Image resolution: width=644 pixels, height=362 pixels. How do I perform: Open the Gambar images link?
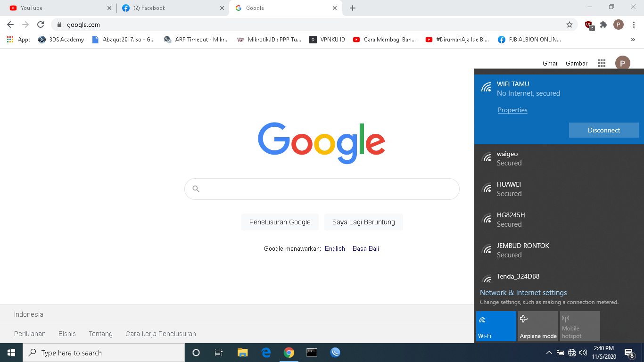(577, 63)
